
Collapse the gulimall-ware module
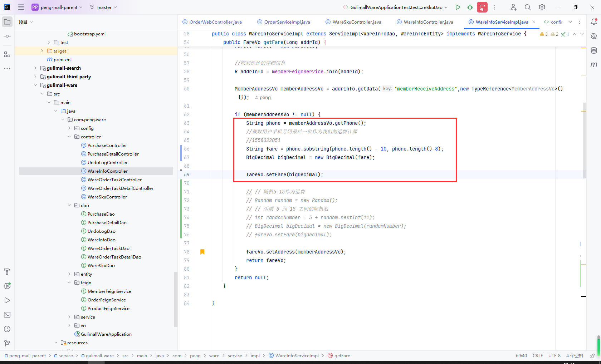tap(35, 85)
